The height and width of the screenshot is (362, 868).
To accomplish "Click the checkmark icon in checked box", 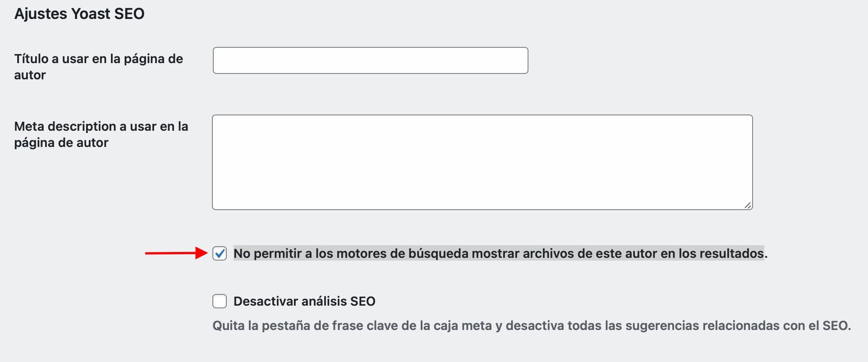I will (220, 253).
